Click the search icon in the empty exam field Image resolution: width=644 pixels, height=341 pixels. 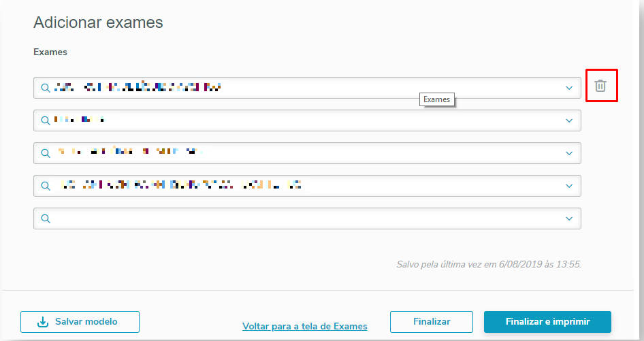tap(46, 218)
